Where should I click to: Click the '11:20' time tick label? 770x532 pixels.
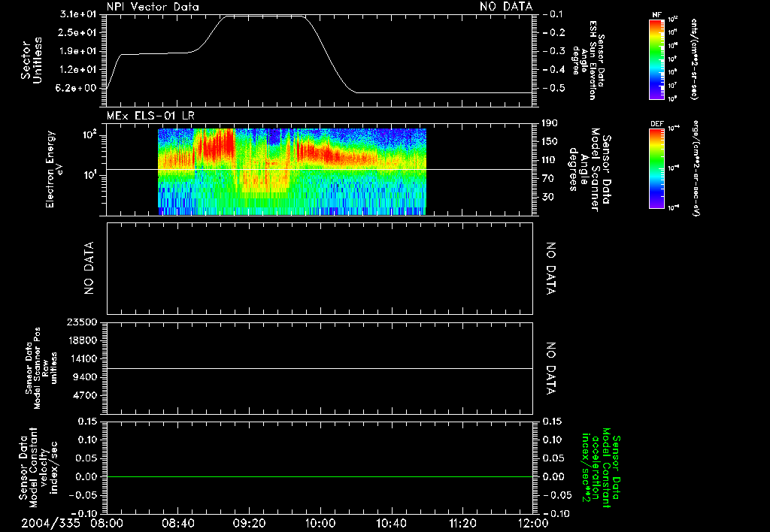(x=462, y=523)
